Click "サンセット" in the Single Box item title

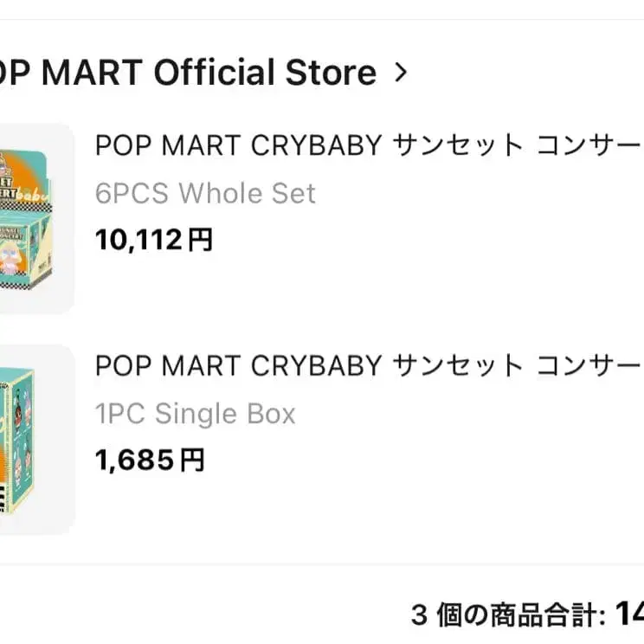[x=457, y=366]
